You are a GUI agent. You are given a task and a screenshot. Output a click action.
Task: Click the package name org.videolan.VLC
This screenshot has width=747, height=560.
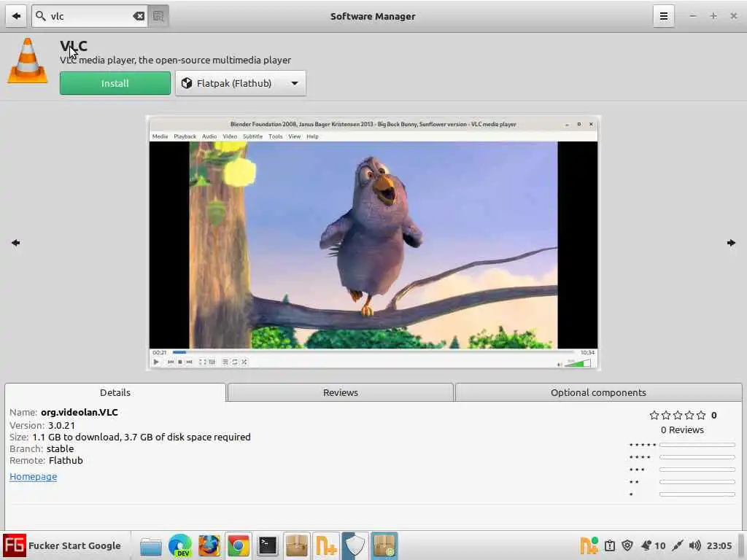[80, 413]
